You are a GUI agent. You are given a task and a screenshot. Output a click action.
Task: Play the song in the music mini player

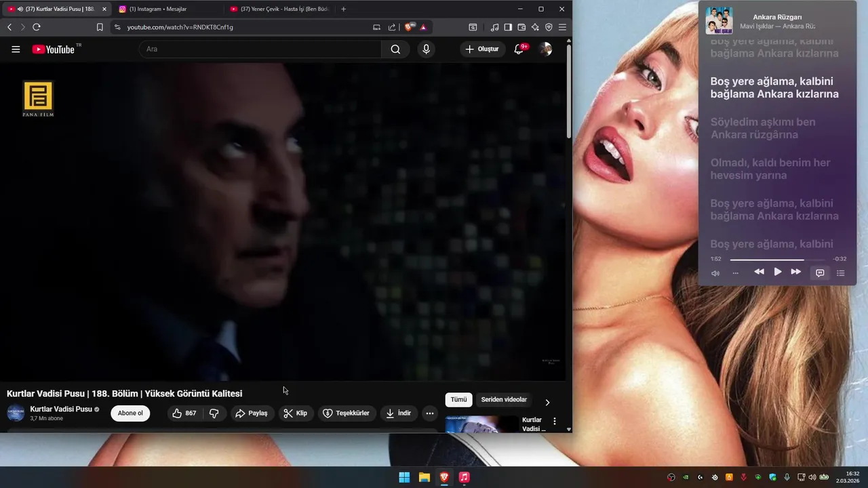(778, 272)
